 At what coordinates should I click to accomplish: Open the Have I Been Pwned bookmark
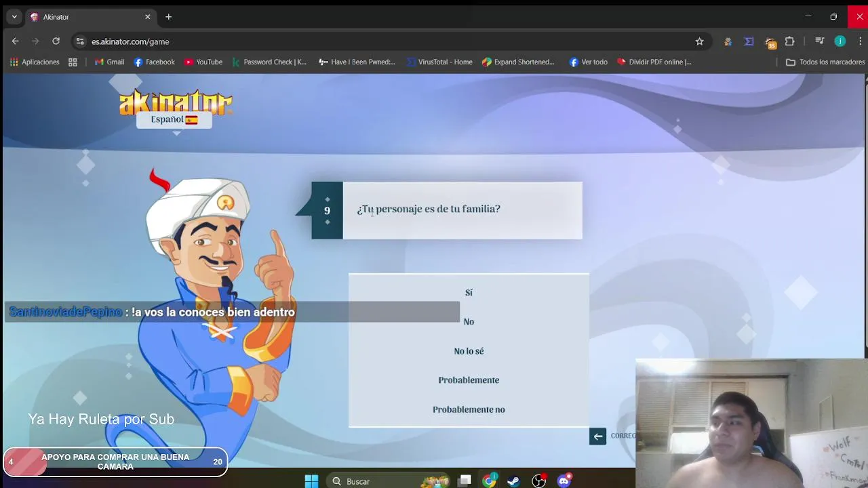[x=357, y=62]
